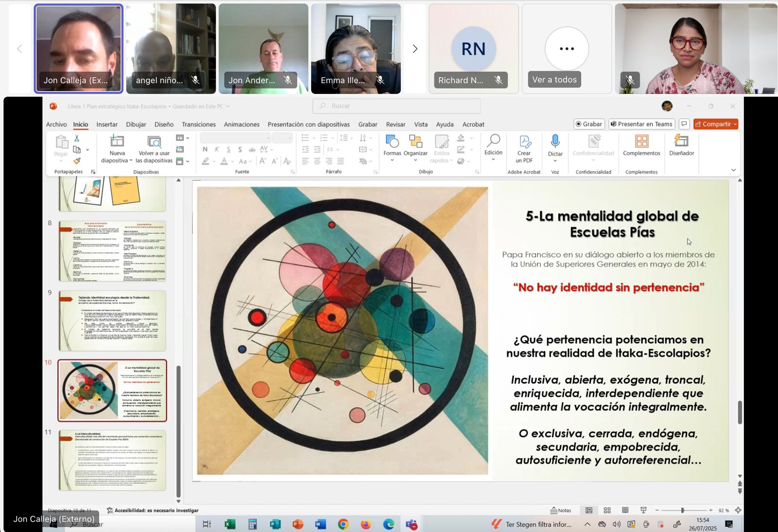Open the font name combo box
This screenshot has width=778, height=532.
[x=235, y=138]
